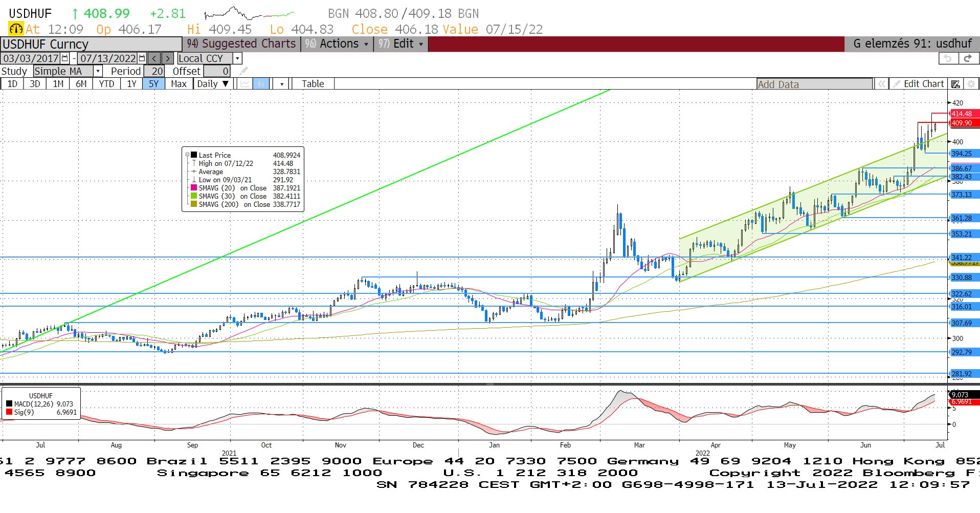Click the High on 07/12/22 legend row
This screenshot has height=513, width=980.
pos(246,163)
